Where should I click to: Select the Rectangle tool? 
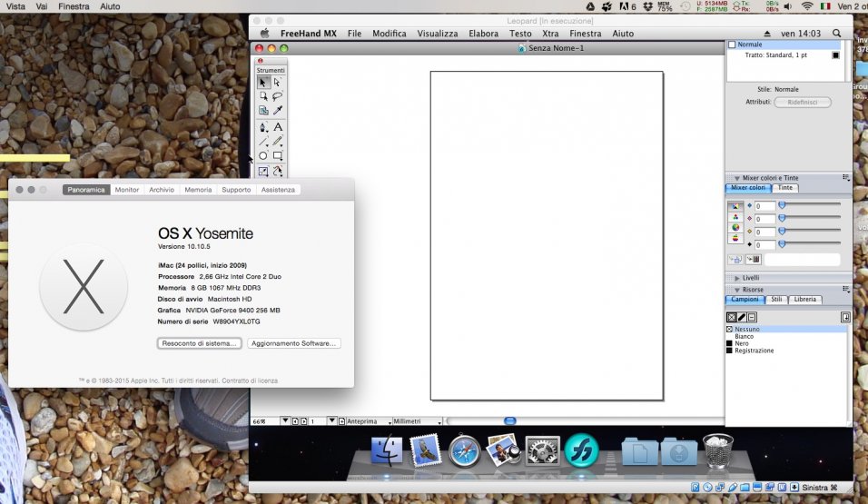(x=278, y=155)
